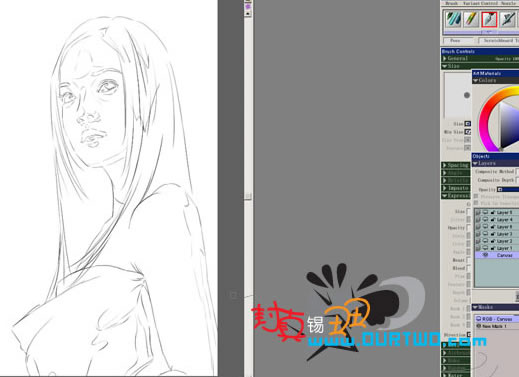Click the brush size preview dot
The image size is (519, 377).
(x=467, y=95)
